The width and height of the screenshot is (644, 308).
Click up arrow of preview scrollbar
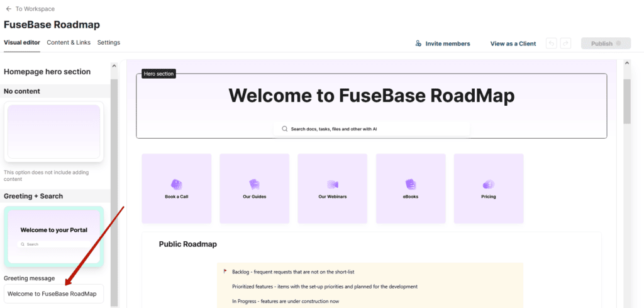click(626, 63)
